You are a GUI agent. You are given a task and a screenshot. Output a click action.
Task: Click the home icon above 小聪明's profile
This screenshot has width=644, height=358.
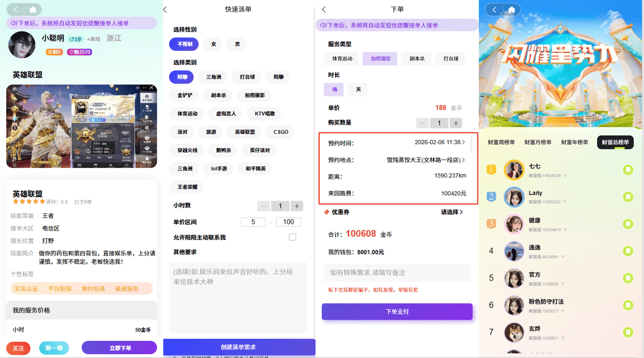32,10
